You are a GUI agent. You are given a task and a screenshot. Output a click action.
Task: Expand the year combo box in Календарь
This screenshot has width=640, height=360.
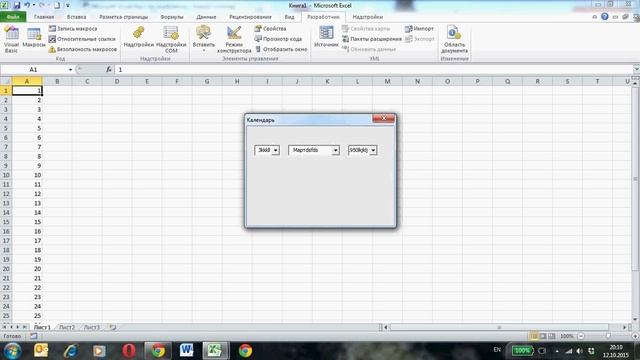click(x=373, y=150)
